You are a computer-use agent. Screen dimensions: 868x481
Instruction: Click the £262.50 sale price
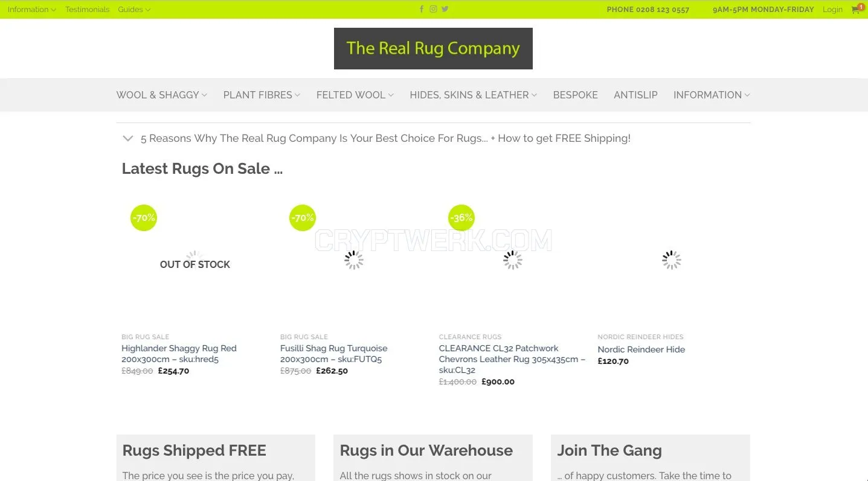click(332, 371)
